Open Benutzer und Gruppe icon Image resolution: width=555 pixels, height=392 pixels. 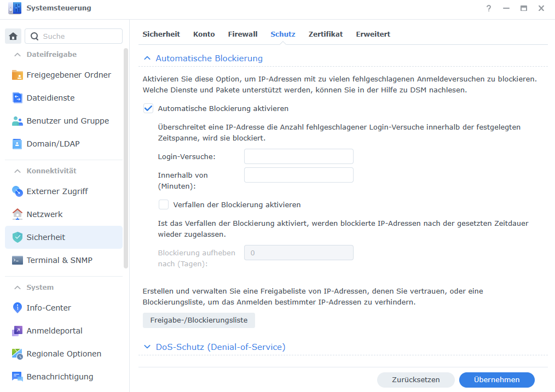coord(18,121)
